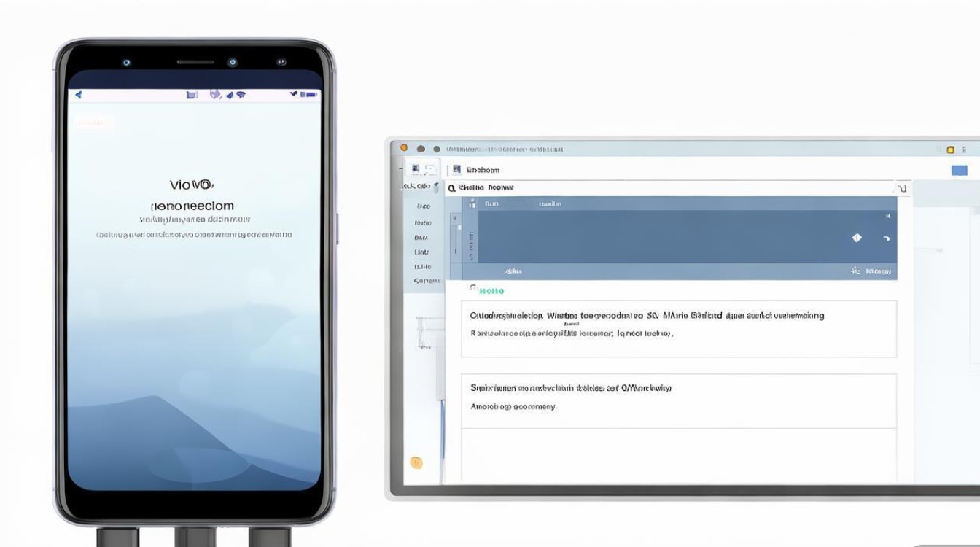This screenshot has height=547, width=980.
Task: Tap the Wi-Fi icon on the phone
Action: coord(240,95)
